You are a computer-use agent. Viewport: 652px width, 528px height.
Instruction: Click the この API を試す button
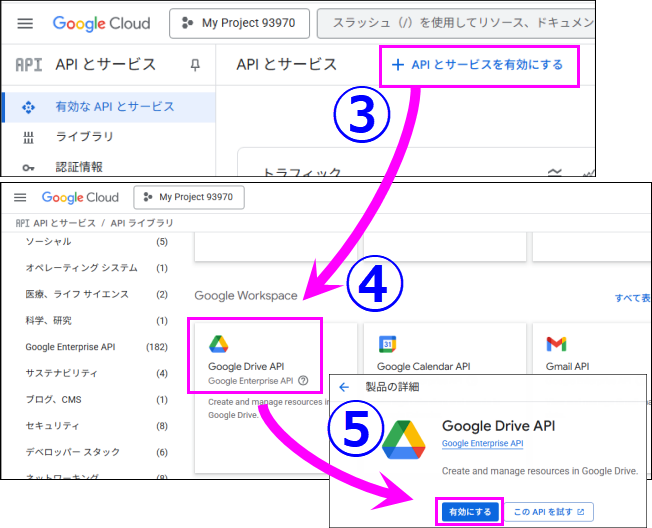[x=549, y=512]
